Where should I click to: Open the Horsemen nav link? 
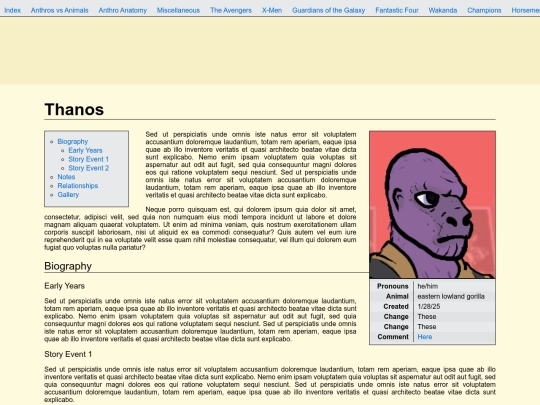point(526,10)
